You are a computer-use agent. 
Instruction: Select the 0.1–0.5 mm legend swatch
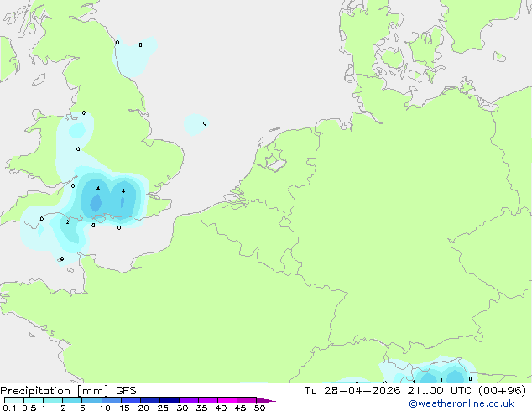click(14, 400)
